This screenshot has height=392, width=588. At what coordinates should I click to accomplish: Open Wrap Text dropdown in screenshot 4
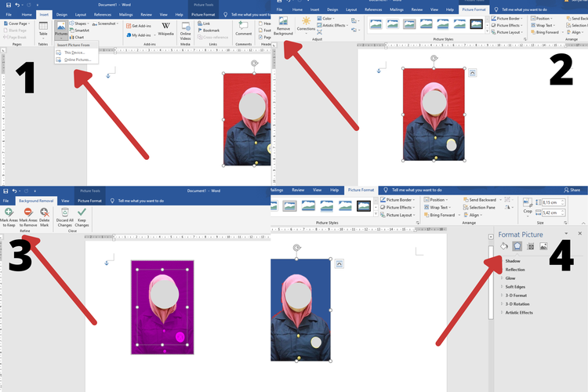(437, 208)
